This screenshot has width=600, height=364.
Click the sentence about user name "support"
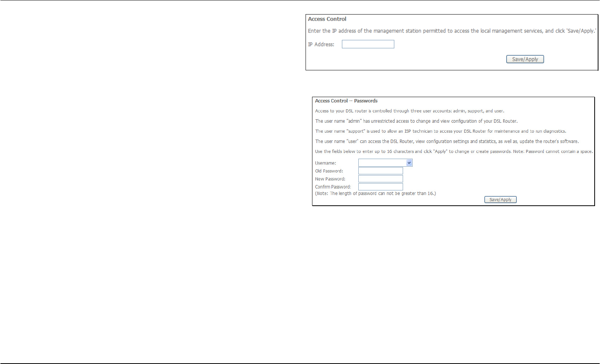pos(441,131)
